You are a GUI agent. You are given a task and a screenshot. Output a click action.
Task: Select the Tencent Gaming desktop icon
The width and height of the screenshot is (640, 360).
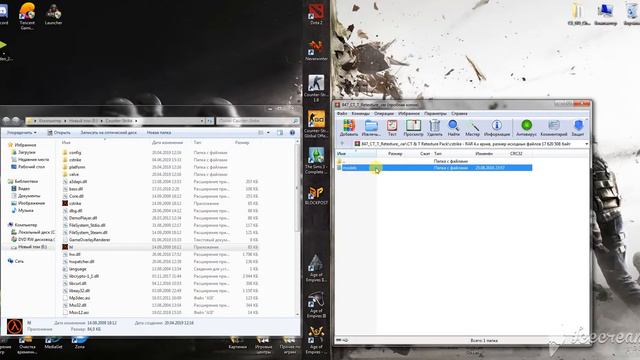27,15
